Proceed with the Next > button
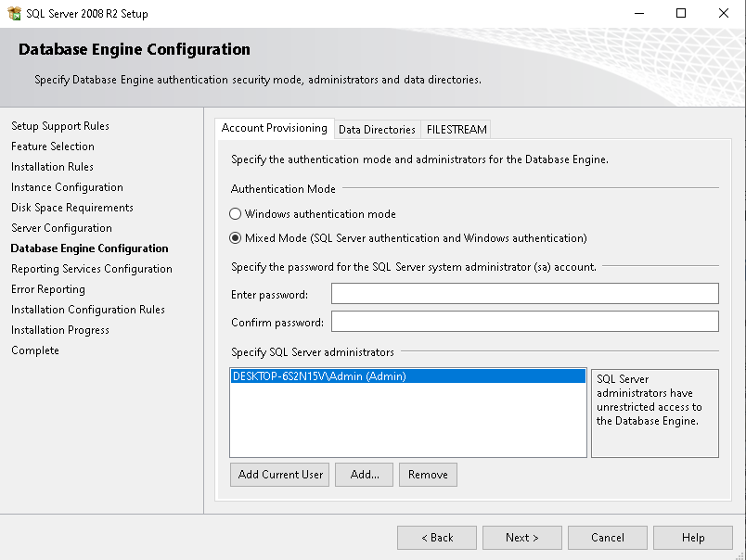Viewport: 746px width, 560px height. point(521,537)
